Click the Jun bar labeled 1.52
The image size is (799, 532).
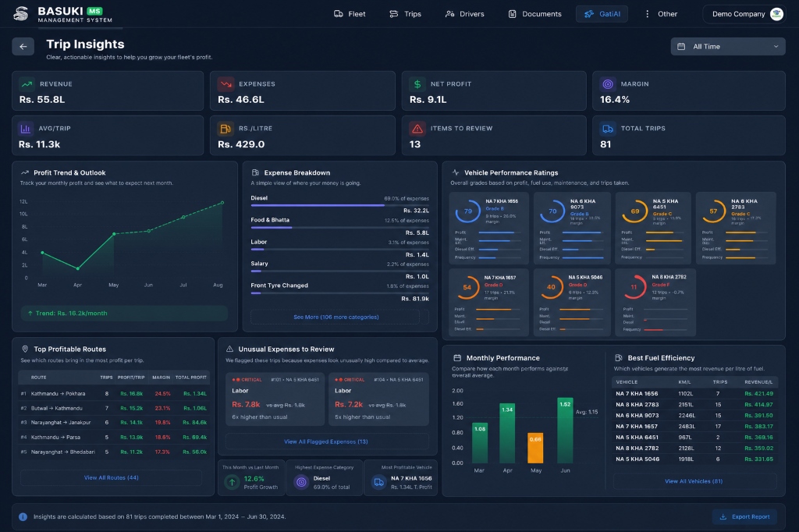point(565,430)
